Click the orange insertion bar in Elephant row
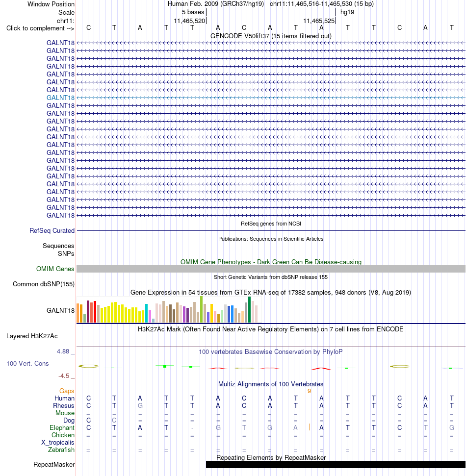This screenshot has height=476, width=466. tap(310, 427)
